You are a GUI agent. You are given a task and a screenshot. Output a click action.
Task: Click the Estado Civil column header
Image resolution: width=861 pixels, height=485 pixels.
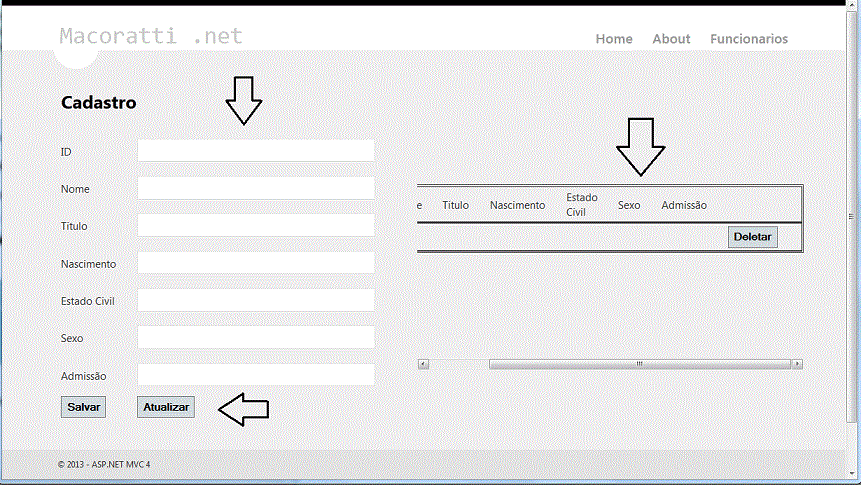click(582, 204)
